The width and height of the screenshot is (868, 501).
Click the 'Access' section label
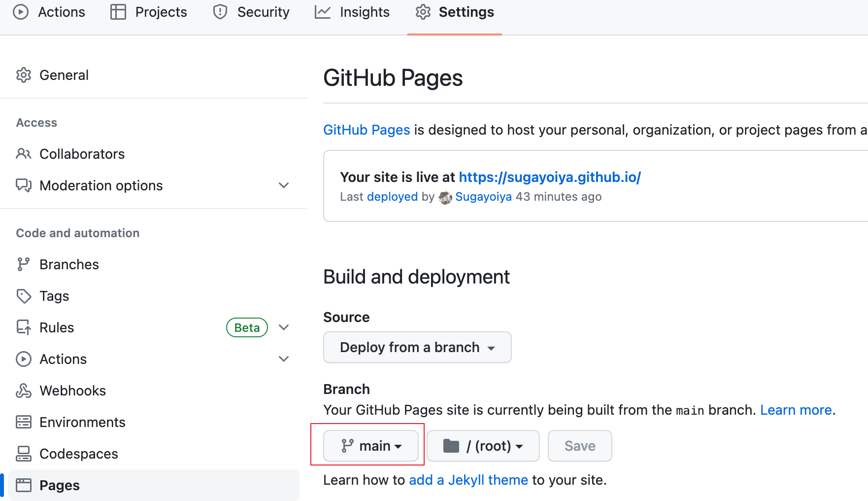pyautogui.click(x=36, y=123)
